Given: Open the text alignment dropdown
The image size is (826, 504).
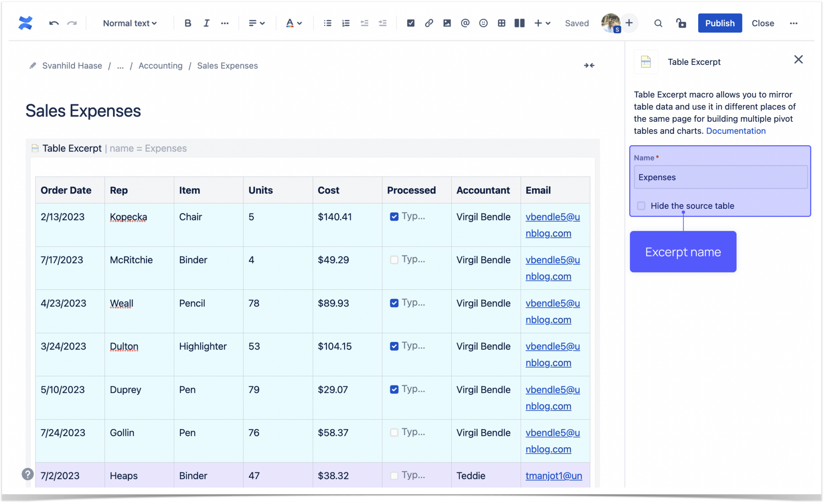Looking at the screenshot, I should click(257, 23).
